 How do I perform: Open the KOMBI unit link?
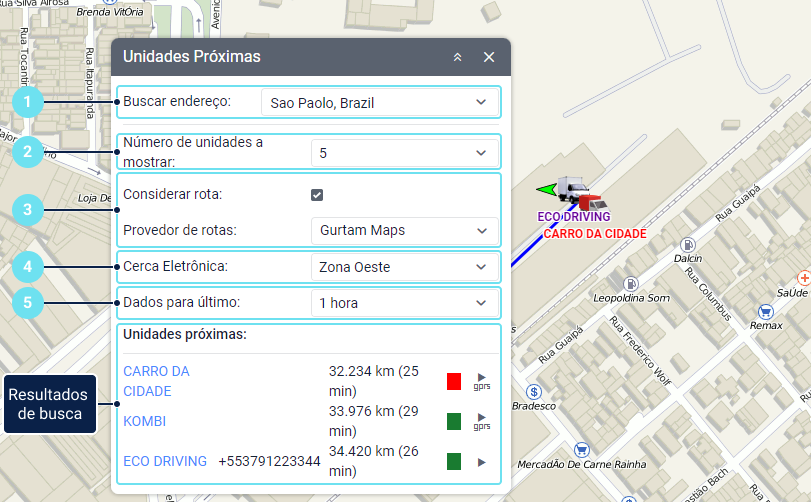click(144, 421)
